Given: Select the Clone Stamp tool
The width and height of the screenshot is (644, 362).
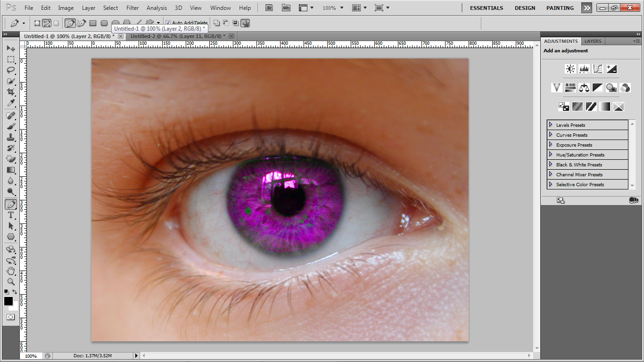Looking at the screenshot, I should click(10, 137).
